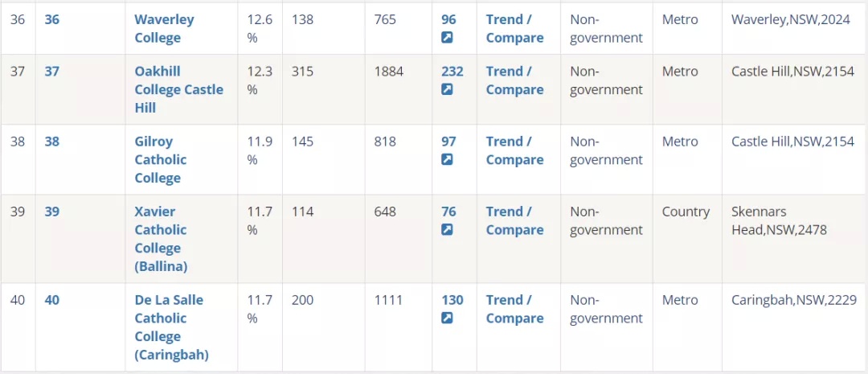Image resolution: width=868 pixels, height=374 pixels.
Task: Click bold rank link 40
Action: coord(52,300)
